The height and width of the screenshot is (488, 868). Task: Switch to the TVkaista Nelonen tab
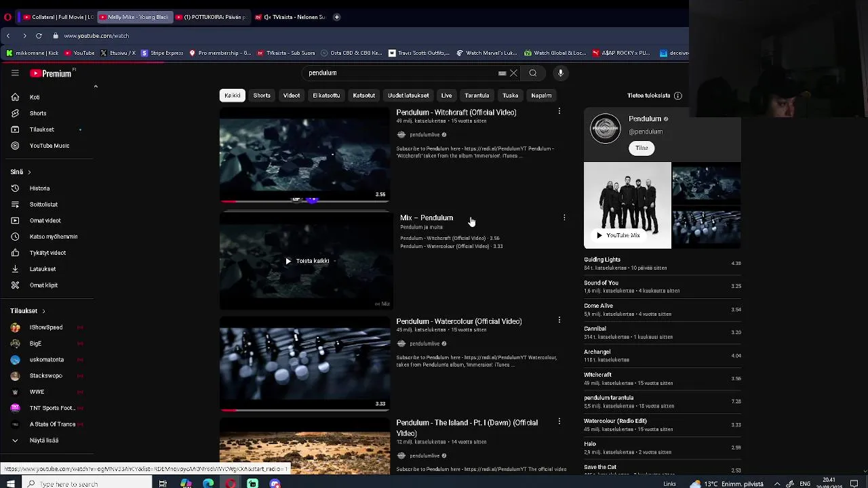click(290, 17)
